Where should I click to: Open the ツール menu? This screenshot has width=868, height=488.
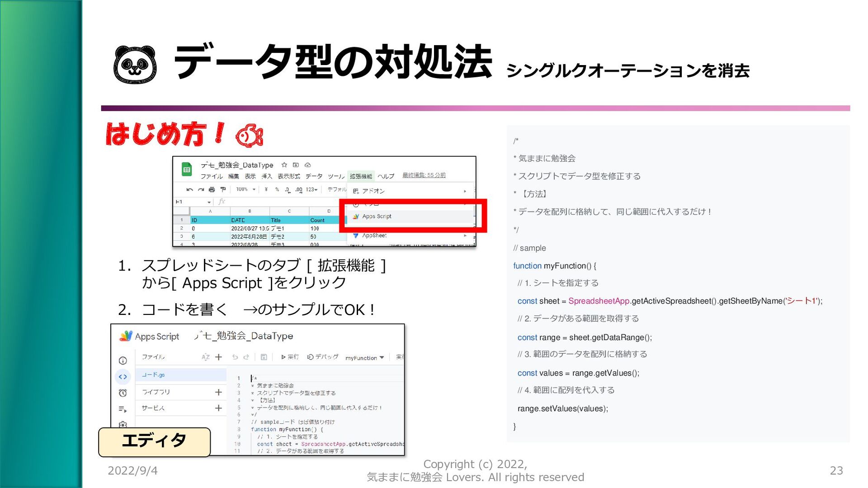tap(336, 176)
